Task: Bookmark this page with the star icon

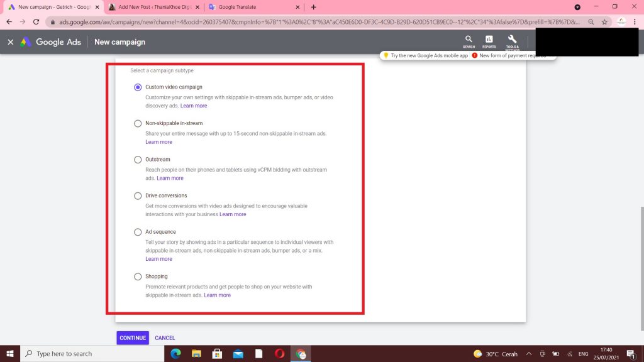Action: (x=604, y=21)
